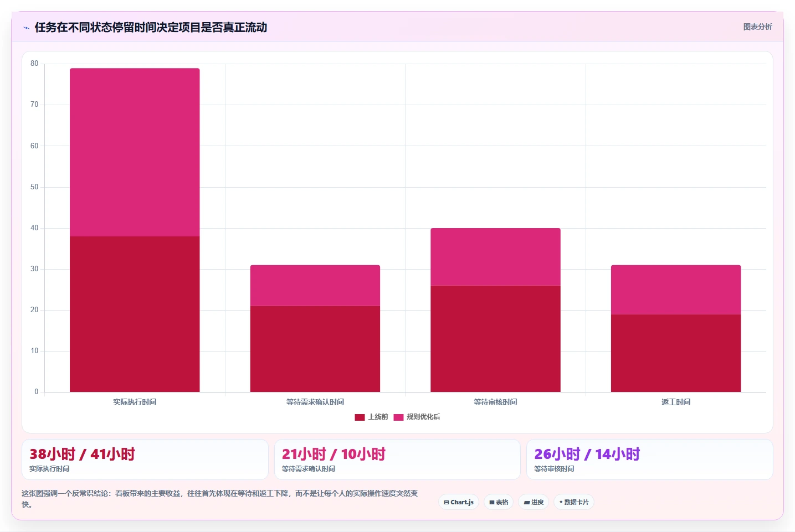Click the 上线前 segment of 等待审核时间 bar
Viewport: 795px width, 532px height.
[495, 339]
